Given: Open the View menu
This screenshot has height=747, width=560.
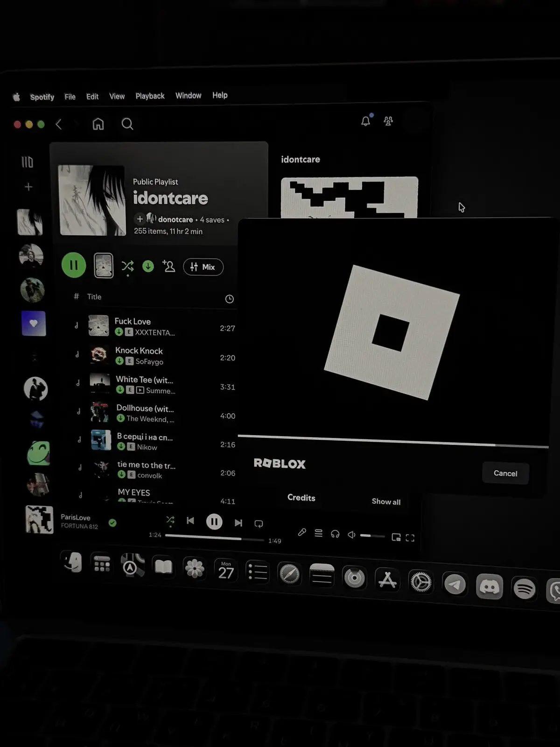Looking at the screenshot, I should click(117, 96).
